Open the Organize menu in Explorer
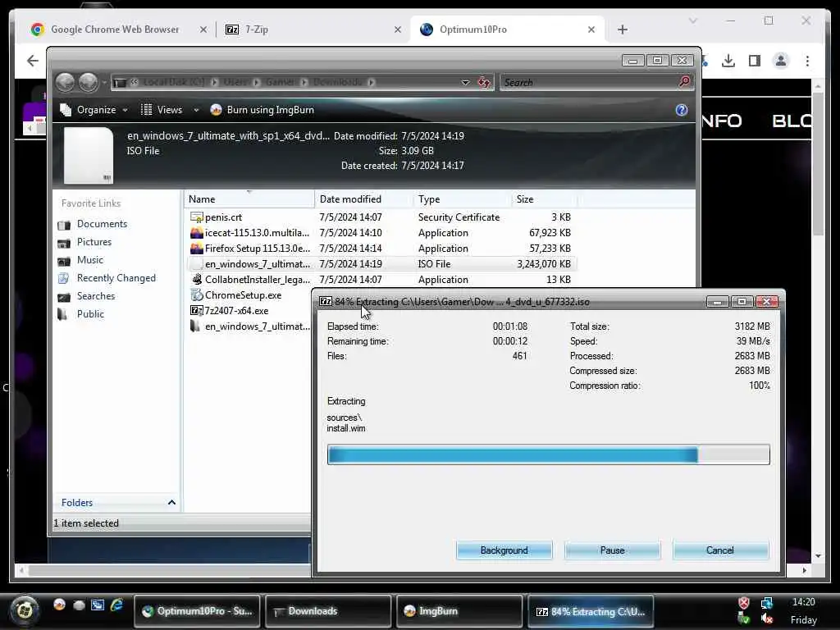The image size is (840, 630). coord(94,110)
